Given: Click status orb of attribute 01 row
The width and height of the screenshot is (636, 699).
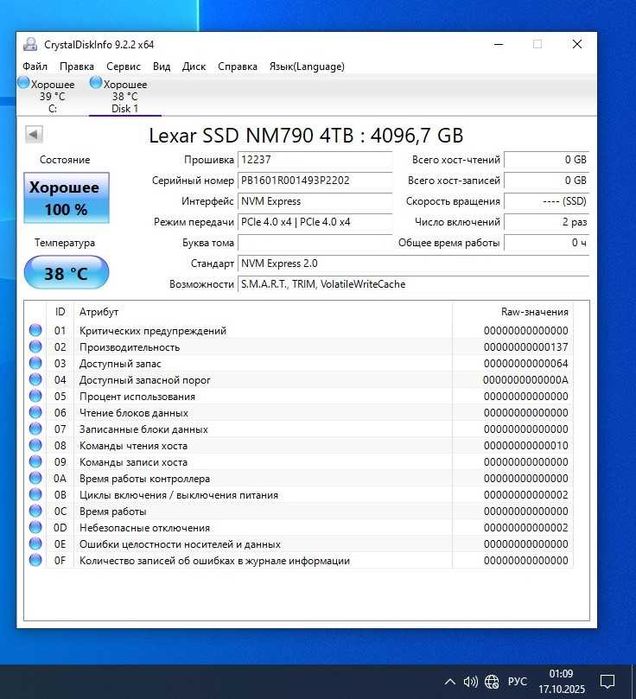Looking at the screenshot, I should [x=35, y=330].
